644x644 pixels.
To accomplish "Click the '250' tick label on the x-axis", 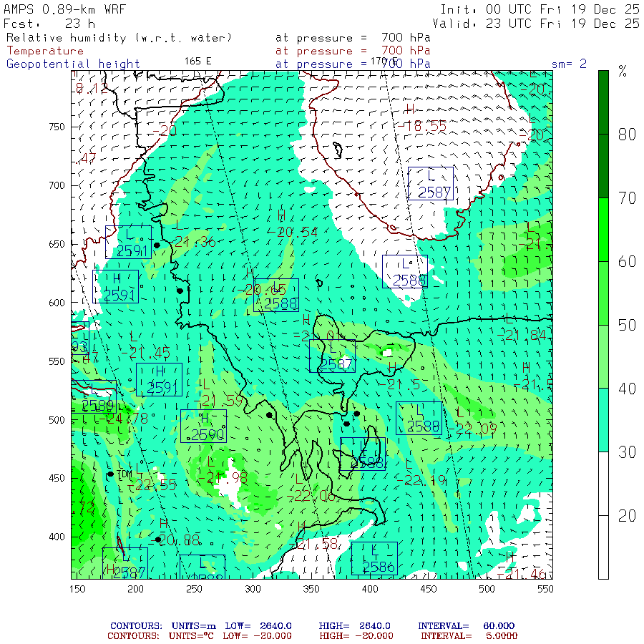I will 194,589.
